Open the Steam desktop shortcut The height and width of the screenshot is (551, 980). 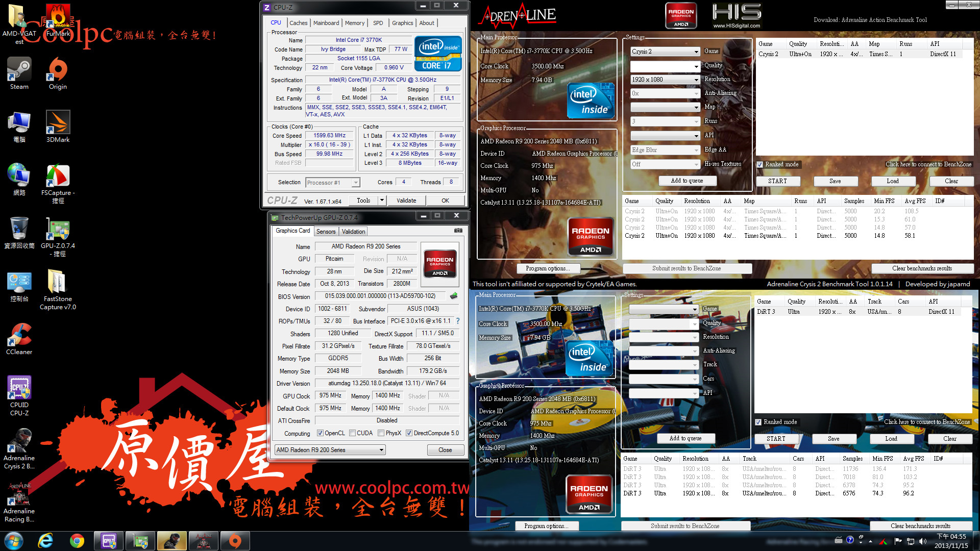[19, 74]
